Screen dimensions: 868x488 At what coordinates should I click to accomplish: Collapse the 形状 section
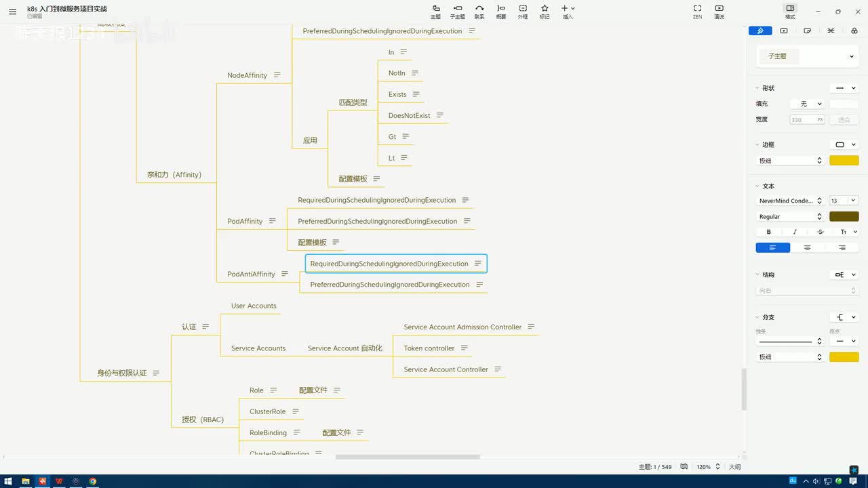click(x=757, y=88)
